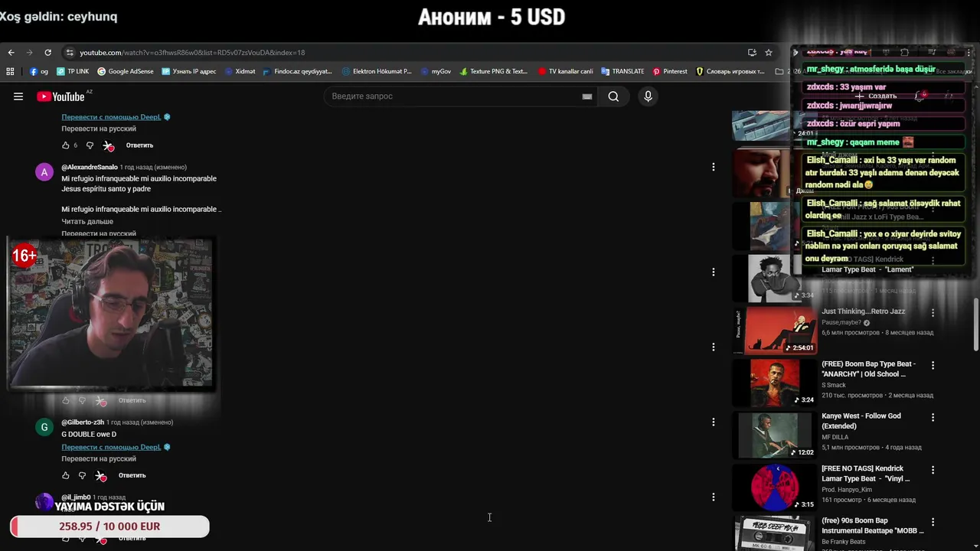Go to YouTube home via logo
This screenshot has height=551, width=980.
coord(60,96)
